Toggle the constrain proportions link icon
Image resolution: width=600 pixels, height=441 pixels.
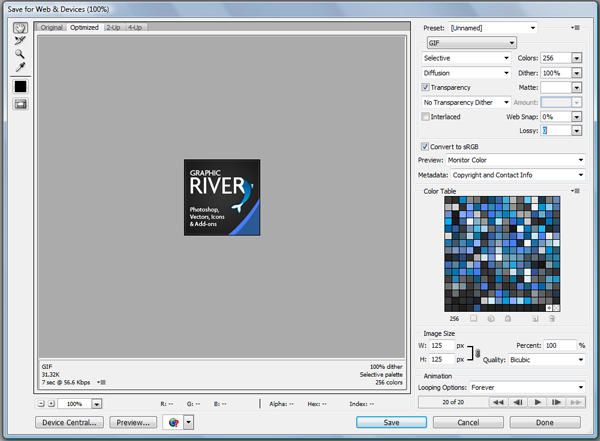point(478,353)
